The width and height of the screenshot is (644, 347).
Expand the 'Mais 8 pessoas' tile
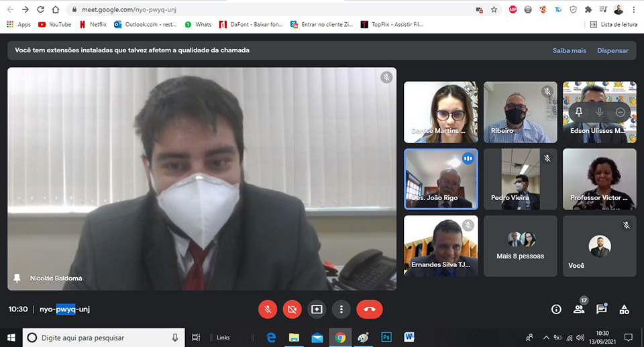(520, 246)
